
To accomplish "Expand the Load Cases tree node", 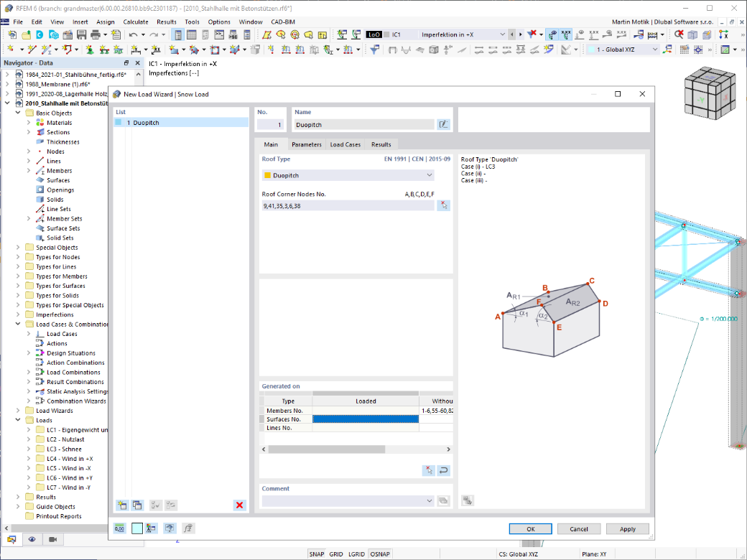I will [x=29, y=334].
